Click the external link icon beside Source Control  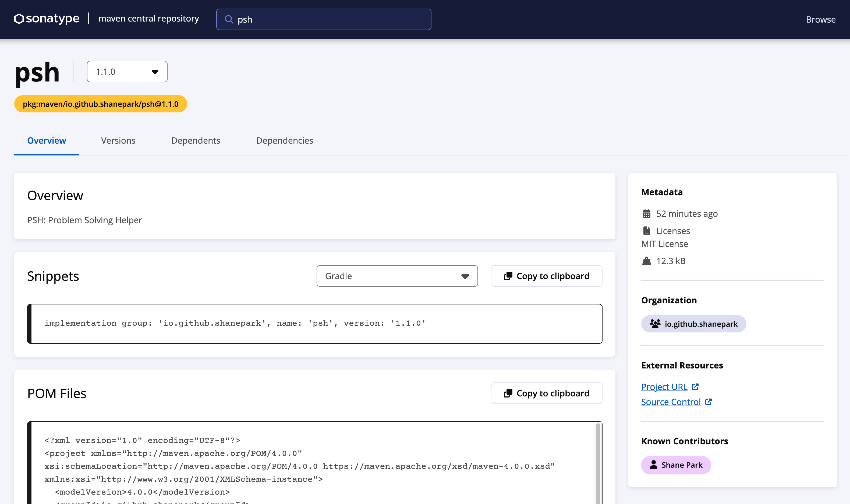[709, 402]
